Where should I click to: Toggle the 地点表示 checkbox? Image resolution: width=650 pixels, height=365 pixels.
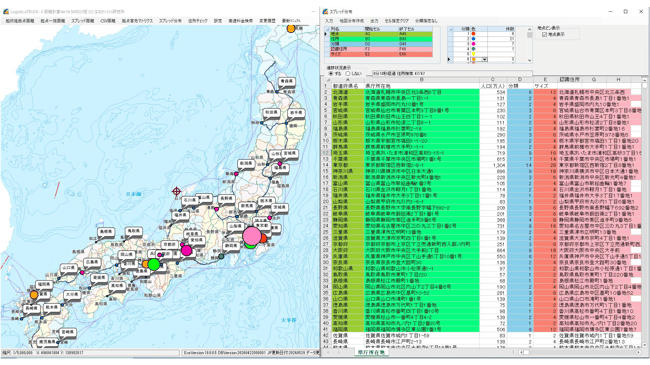[x=545, y=35]
